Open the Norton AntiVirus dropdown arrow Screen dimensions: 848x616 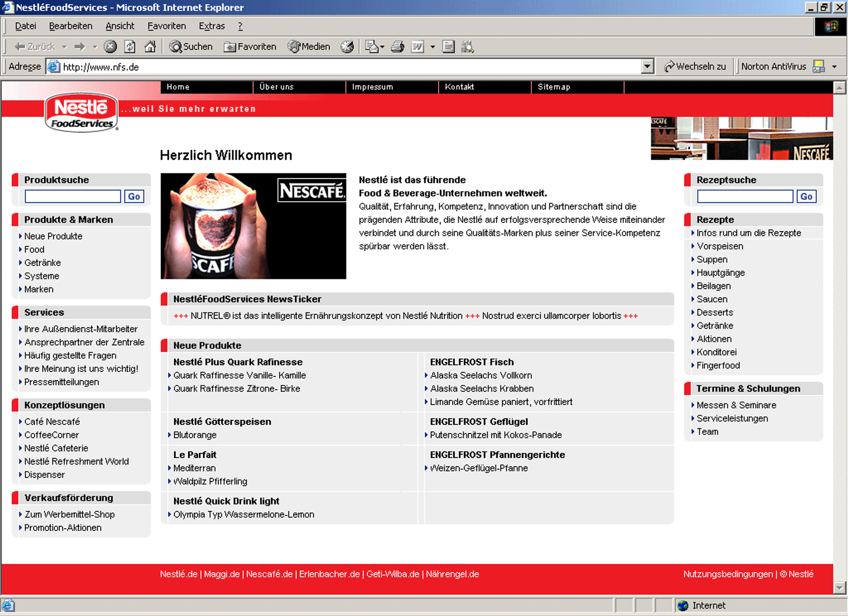tap(834, 67)
